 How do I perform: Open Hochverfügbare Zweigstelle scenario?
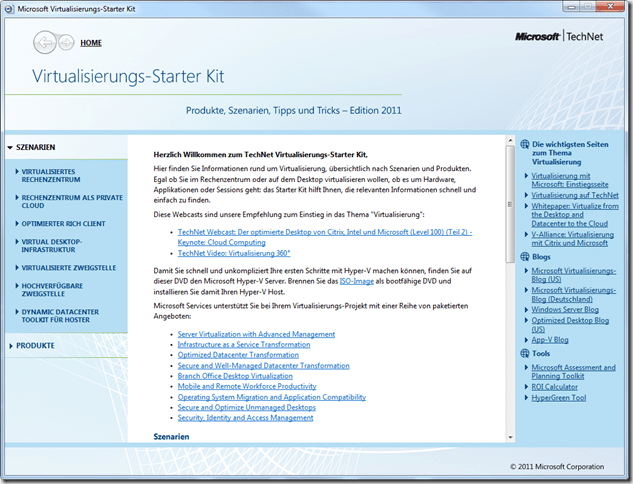(x=52, y=290)
